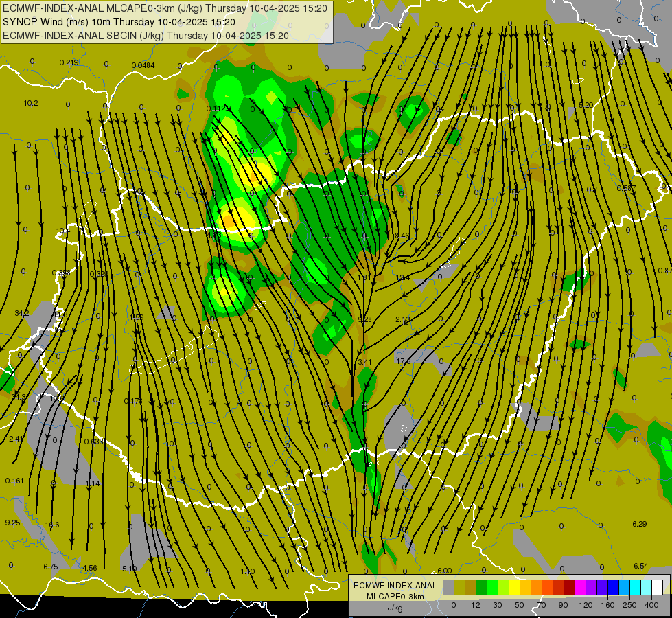
Task: Click the legend tick label 120
Action: [586, 605]
